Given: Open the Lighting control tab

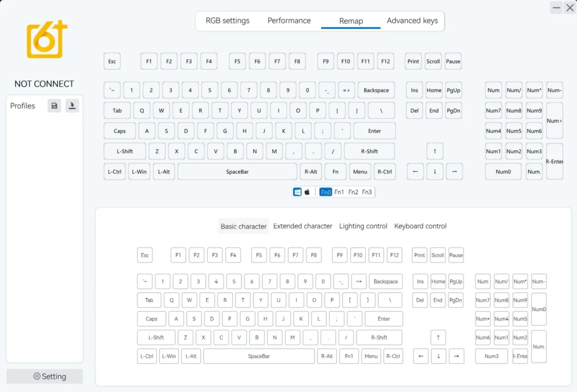Looking at the screenshot, I should 363,226.
